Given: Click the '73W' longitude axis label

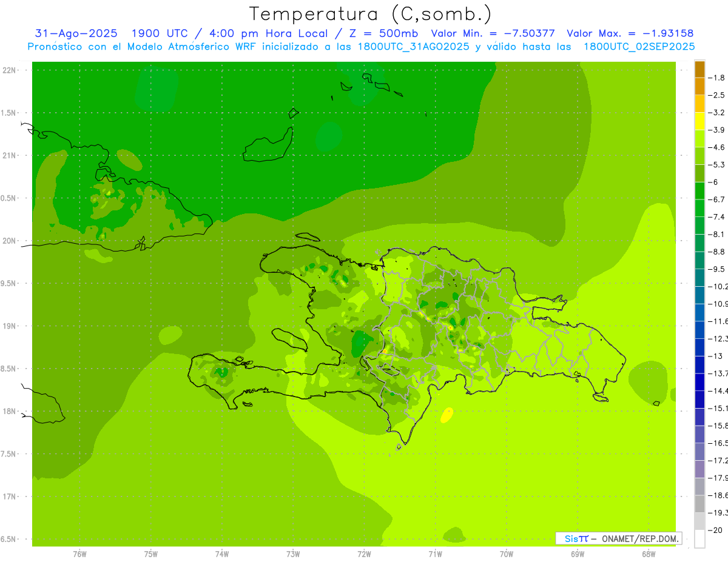Looking at the screenshot, I should click(x=293, y=554).
